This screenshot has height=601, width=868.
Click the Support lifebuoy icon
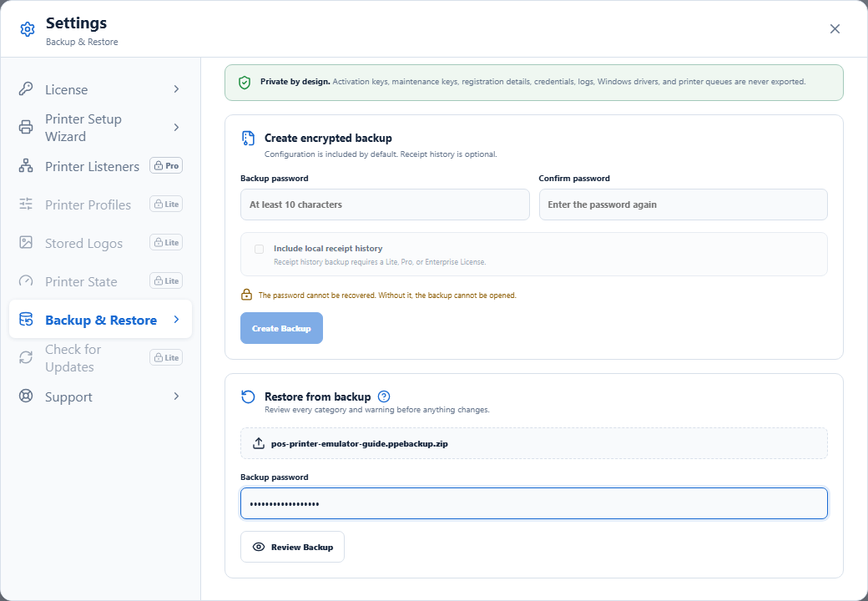tap(26, 396)
